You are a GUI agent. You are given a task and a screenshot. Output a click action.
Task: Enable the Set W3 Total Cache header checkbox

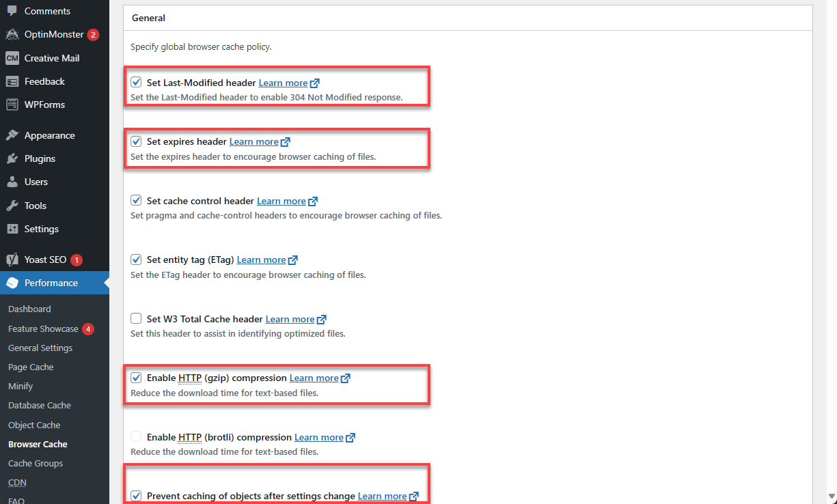pyautogui.click(x=136, y=318)
